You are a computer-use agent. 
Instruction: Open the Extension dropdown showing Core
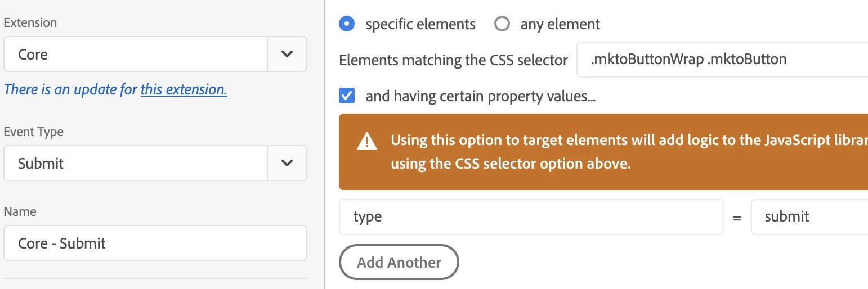coord(135,55)
